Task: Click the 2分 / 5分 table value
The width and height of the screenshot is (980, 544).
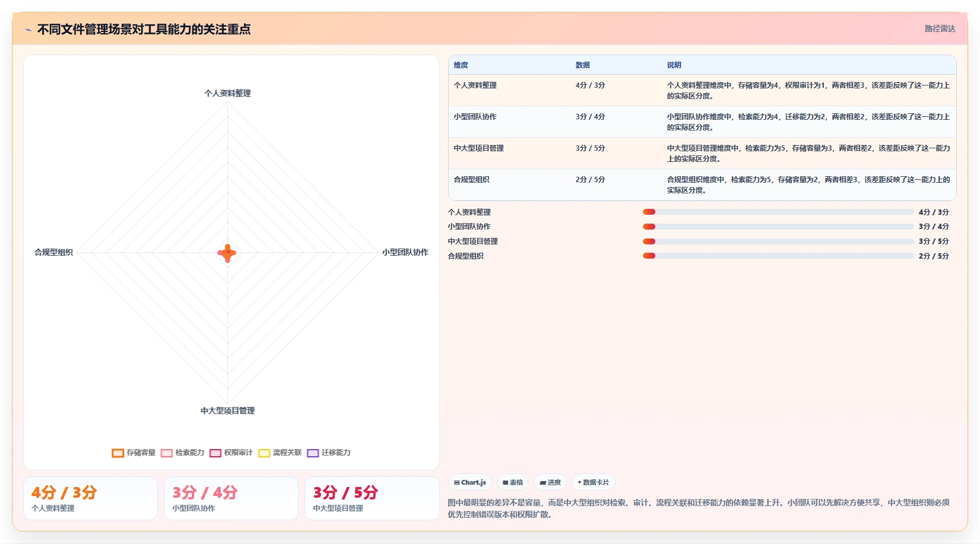Action: pos(591,180)
